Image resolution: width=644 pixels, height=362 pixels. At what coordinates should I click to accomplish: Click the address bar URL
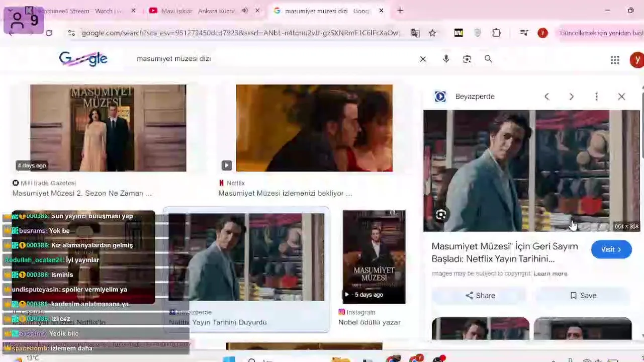(242, 33)
